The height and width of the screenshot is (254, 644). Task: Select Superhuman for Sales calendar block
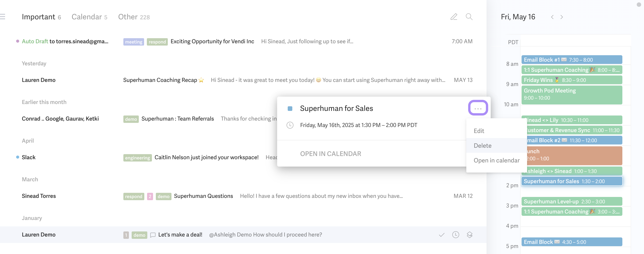[572, 181]
